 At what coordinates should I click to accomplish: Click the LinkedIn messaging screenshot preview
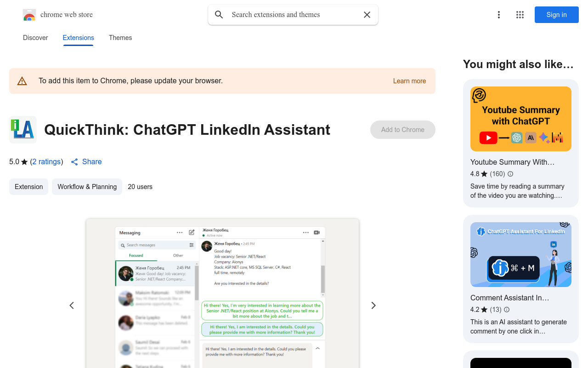[x=222, y=293]
